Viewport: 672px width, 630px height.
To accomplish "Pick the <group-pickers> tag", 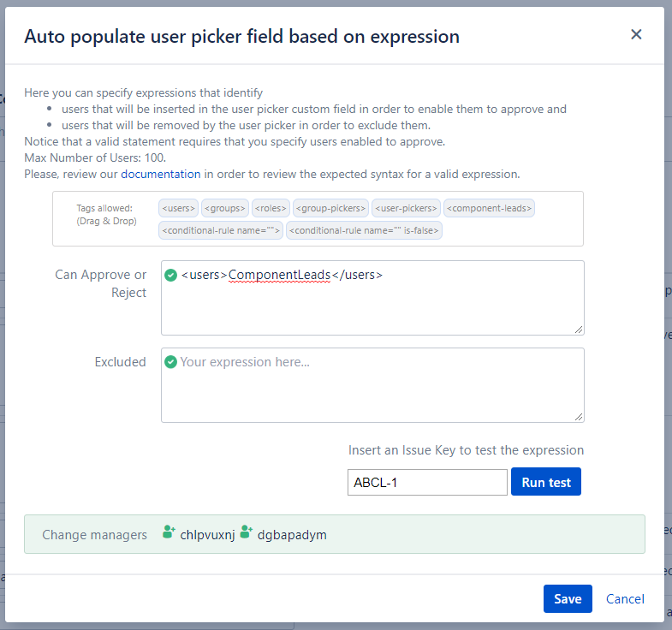I will coord(330,208).
